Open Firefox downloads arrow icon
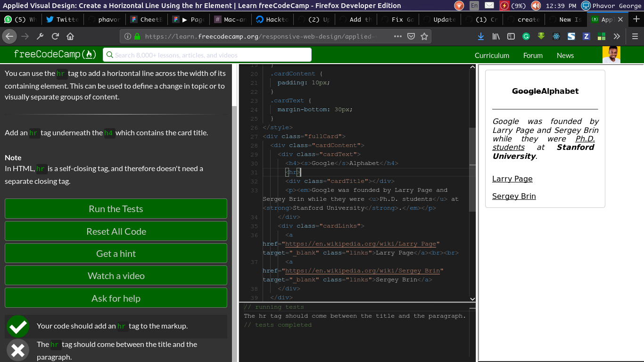644x362 pixels. (481, 36)
